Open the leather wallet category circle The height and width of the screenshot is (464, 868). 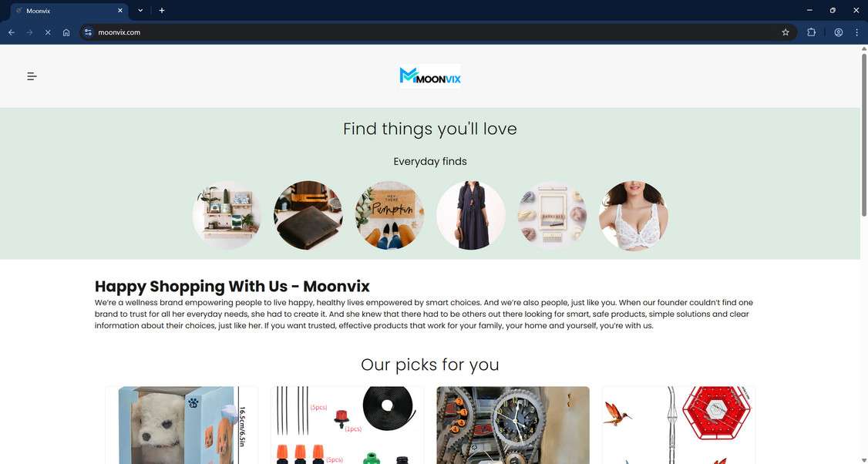(x=308, y=215)
